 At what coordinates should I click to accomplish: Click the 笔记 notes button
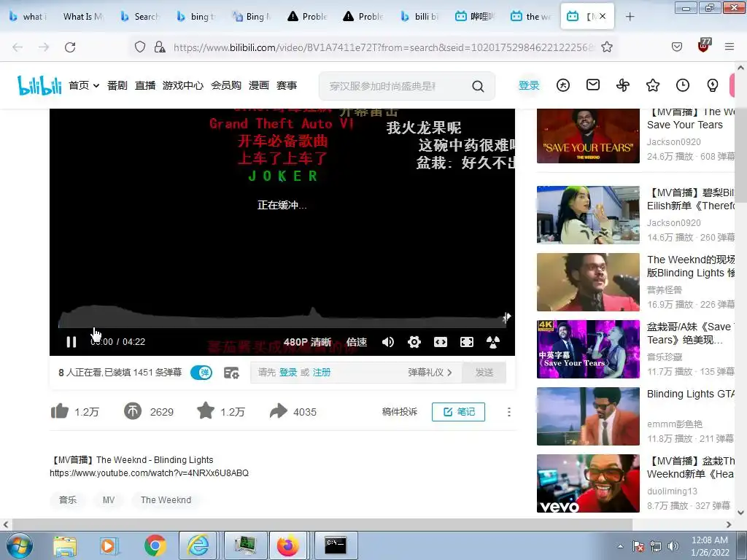[458, 412]
